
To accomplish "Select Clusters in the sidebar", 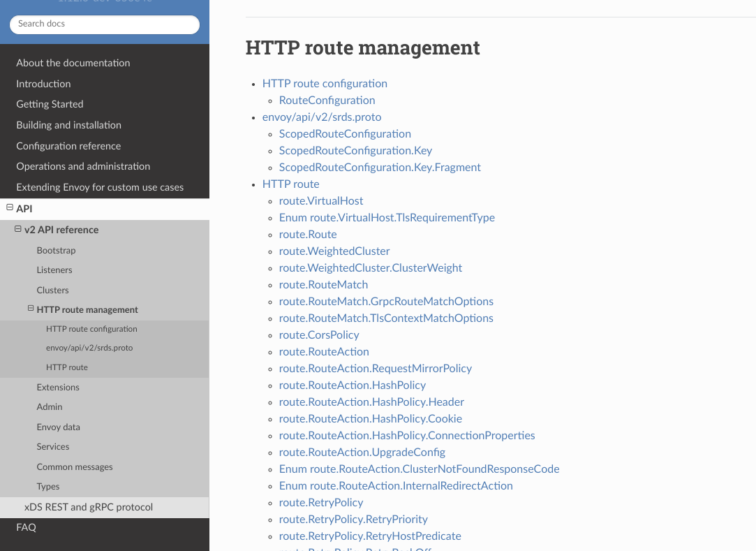I will point(52,290).
